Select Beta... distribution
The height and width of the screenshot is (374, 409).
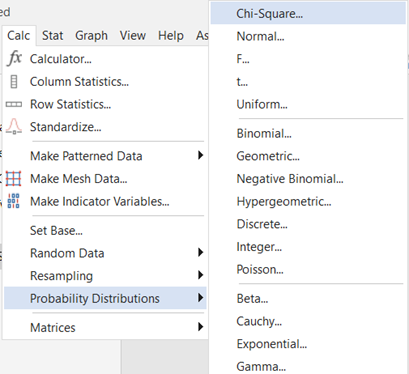point(308,298)
